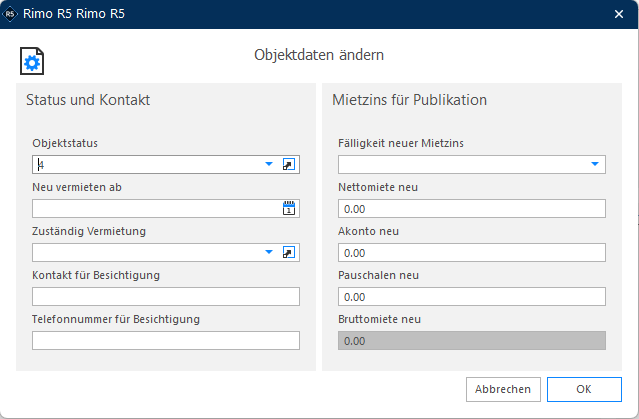
Task: Click the Objektdaten ändern gear document icon
Action: point(32,61)
